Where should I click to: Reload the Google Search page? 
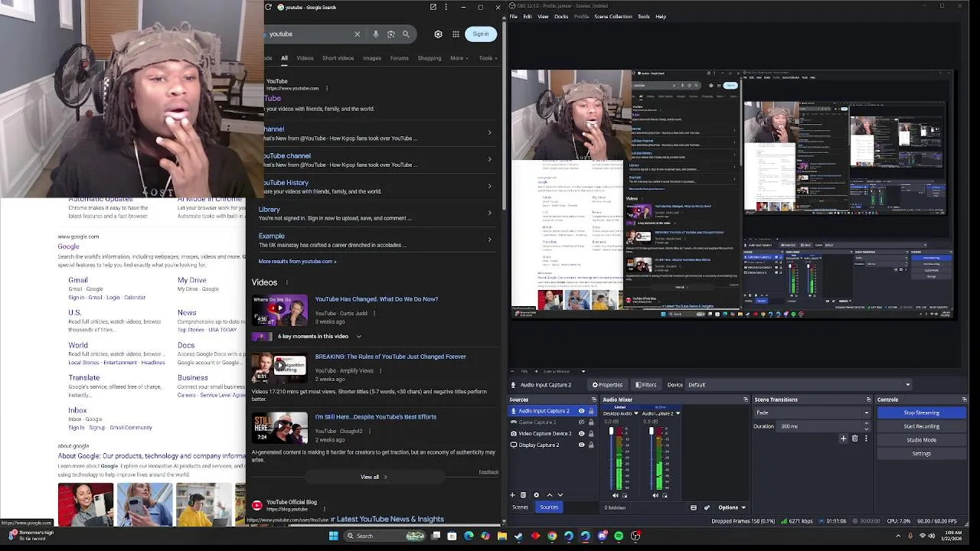[x=269, y=7]
